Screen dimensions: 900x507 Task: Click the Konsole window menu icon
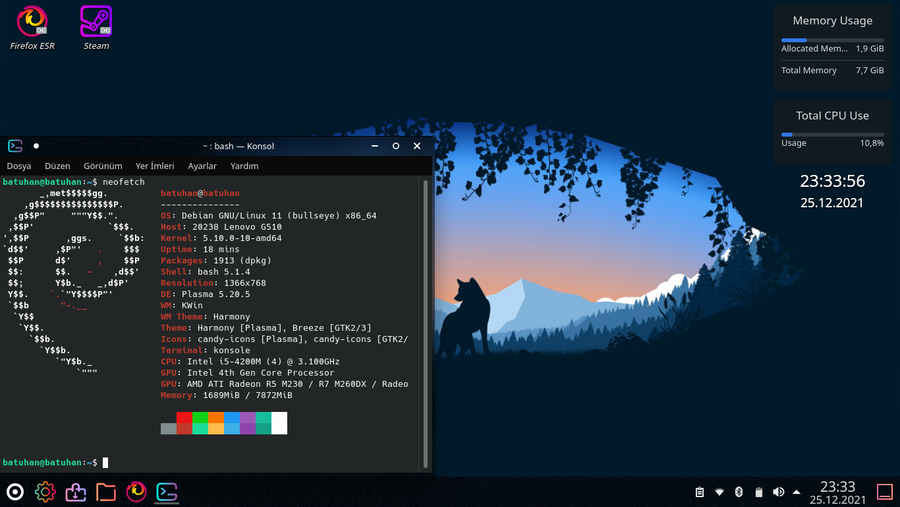(15, 146)
